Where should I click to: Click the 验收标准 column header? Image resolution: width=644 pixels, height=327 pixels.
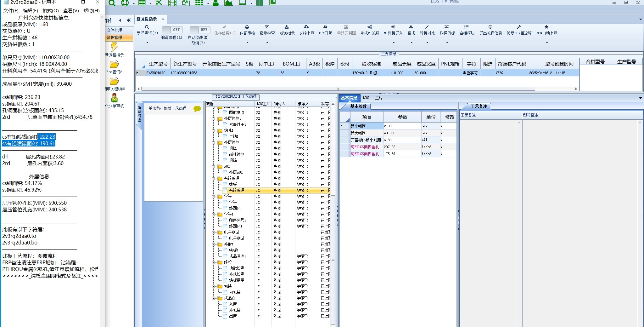[x=371, y=64]
